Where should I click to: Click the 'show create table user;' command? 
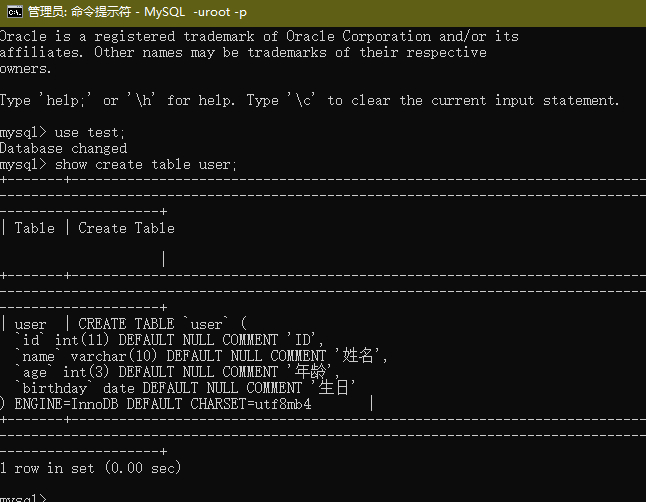click(x=146, y=164)
